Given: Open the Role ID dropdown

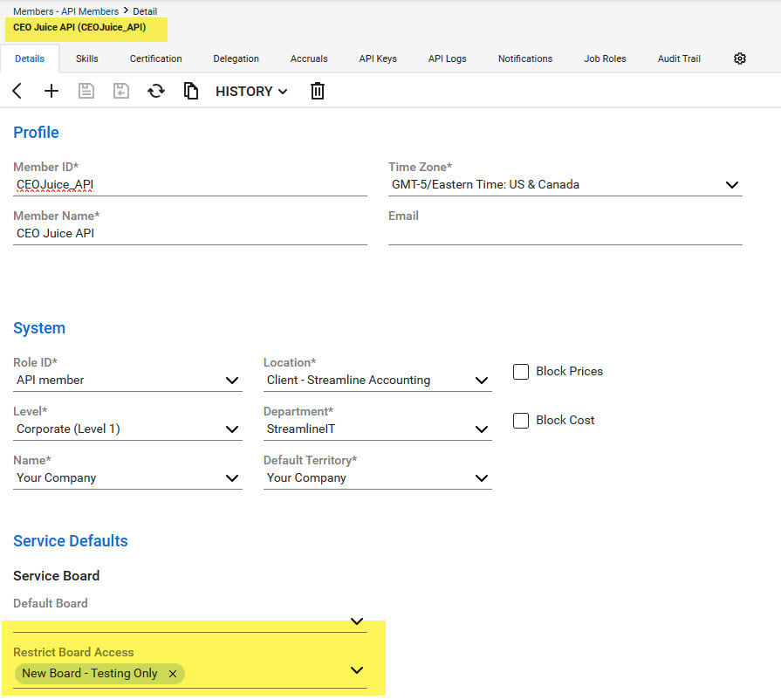Looking at the screenshot, I should click(x=231, y=381).
